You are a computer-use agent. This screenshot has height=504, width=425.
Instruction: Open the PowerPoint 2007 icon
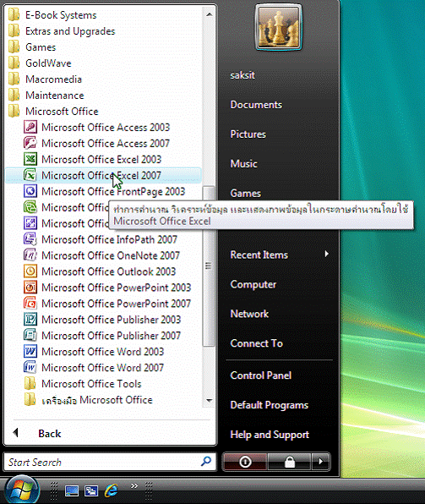click(x=30, y=304)
